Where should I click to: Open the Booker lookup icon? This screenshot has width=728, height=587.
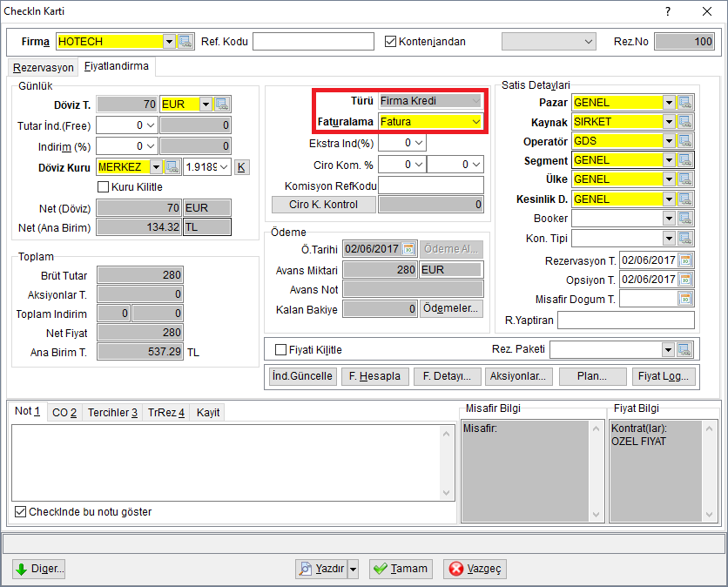tap(685, 219)
